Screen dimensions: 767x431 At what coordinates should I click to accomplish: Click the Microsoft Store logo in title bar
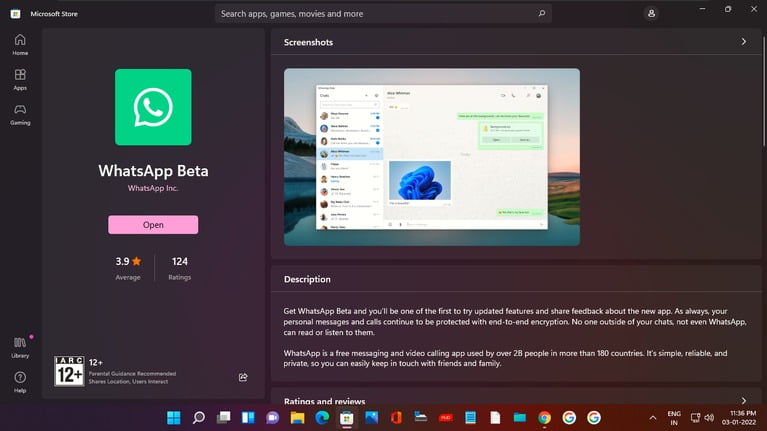(16, 14)
